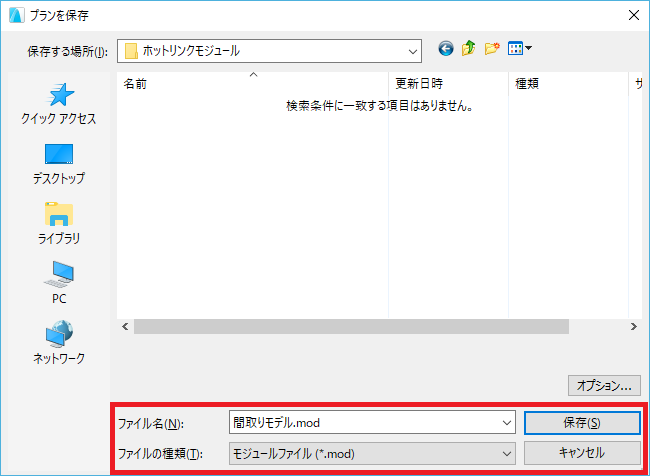This screenshot has height=476, width=650.
Task: Sort by 名前 column header
Action: [x=252, y=84]
